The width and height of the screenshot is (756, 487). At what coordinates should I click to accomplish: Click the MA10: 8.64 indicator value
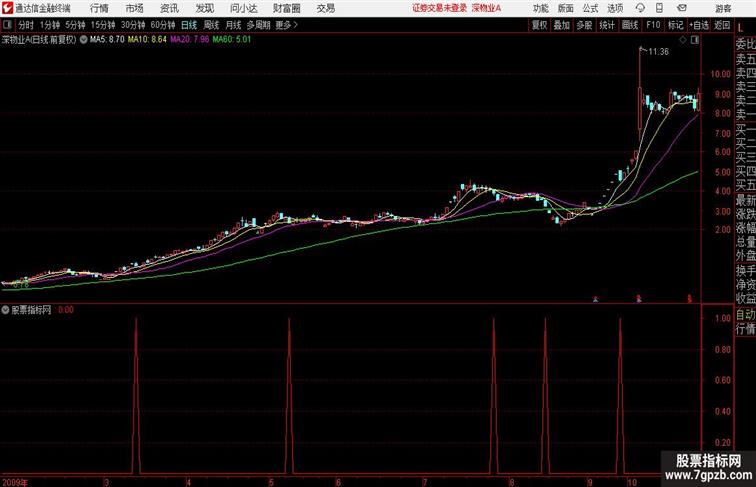(147, 40)
